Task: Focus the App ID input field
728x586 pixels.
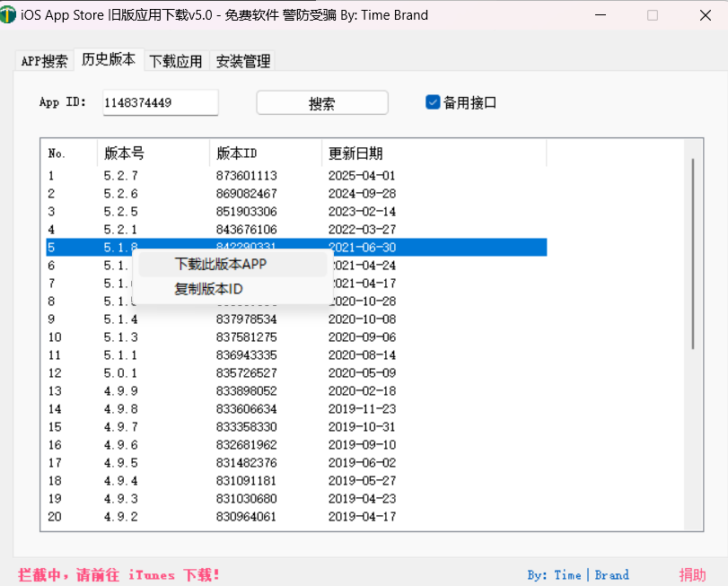Action: (160, 102)
